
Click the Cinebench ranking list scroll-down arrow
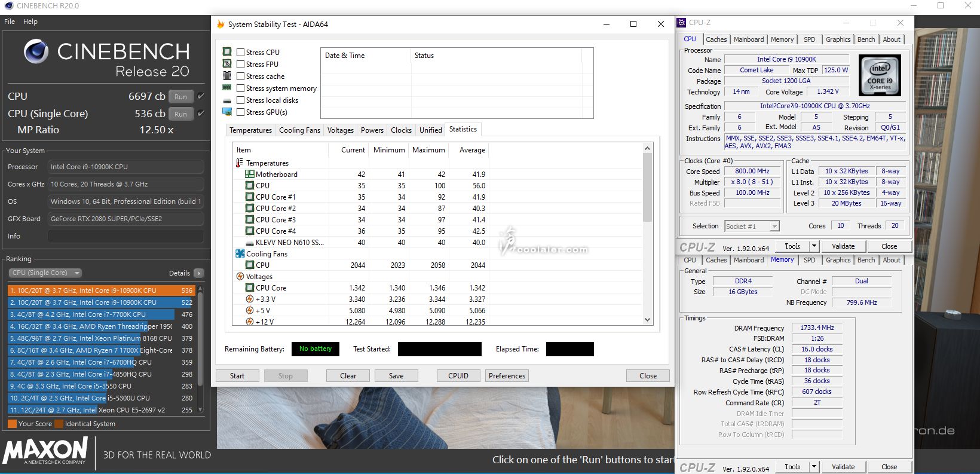coord(200,410)
